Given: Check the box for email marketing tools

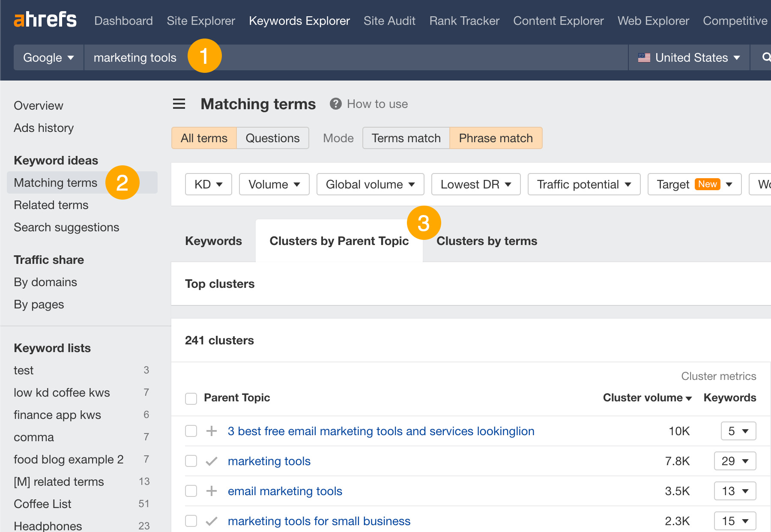Looking at the screenshot, I should [x=191, y=491].
